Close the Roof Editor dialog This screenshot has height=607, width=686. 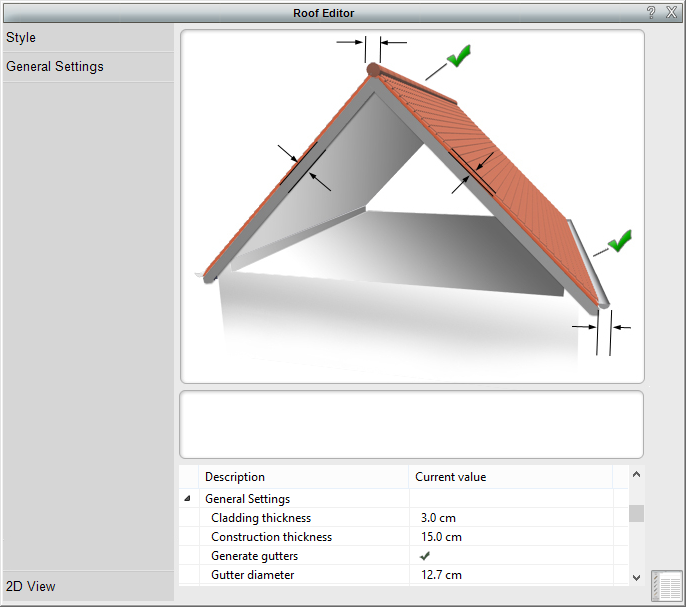click(672, 12)
